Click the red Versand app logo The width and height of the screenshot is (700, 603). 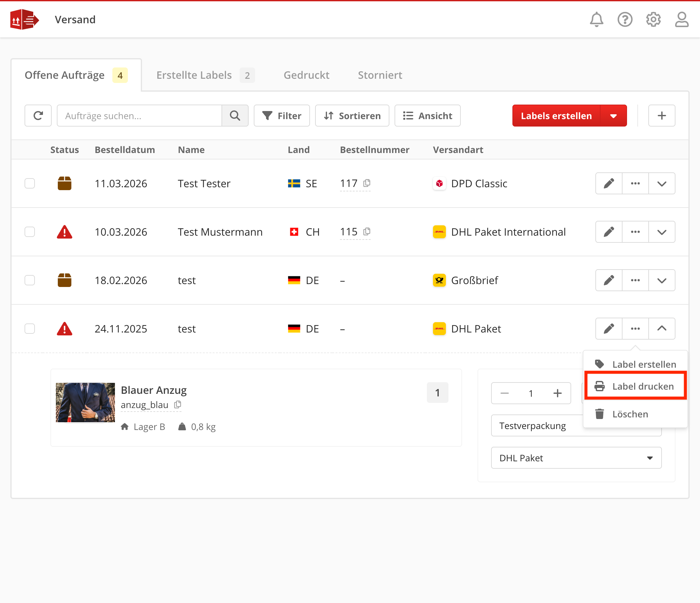tap(24, 20)
